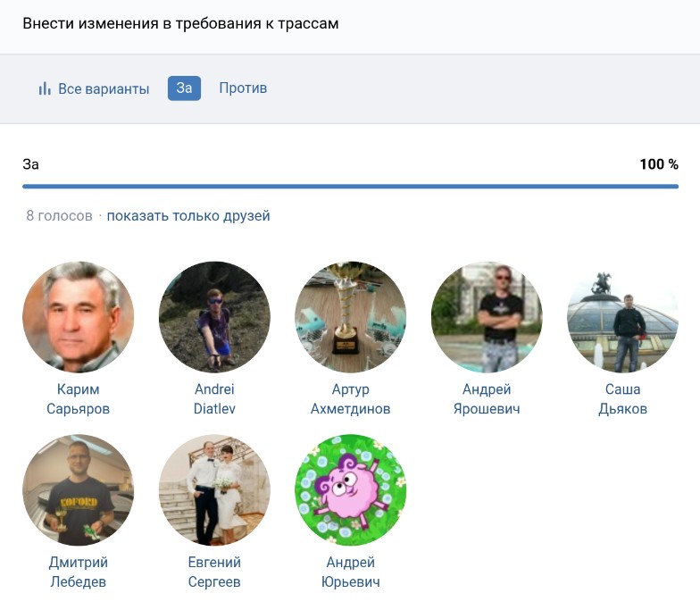Click pink cartoon avatar of Андрей Юрьевич
The width and height of the screenshot is (700, 610).
click(x=350, y=489)
